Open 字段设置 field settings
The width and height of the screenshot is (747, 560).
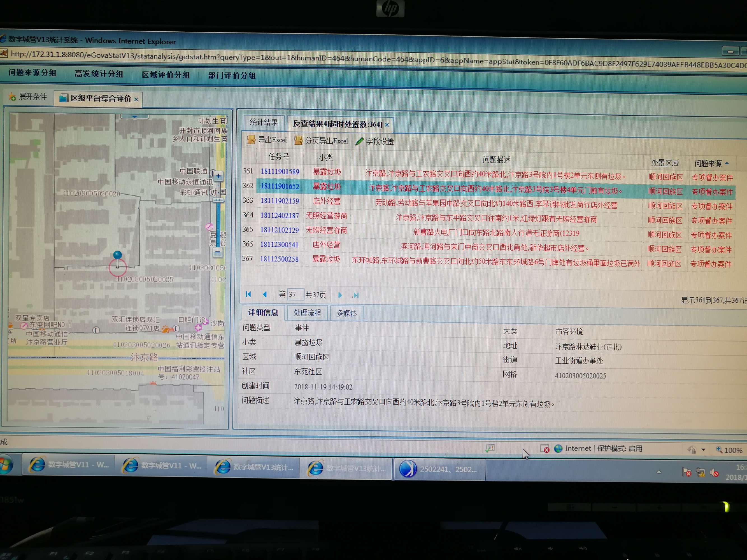click(x=375, y=141)
